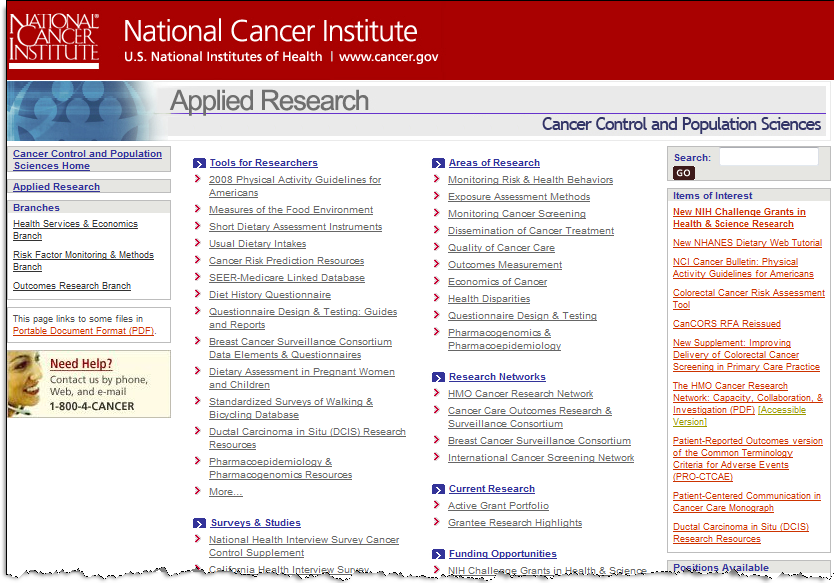Screen dimensions: 834x583
Task: Click the arrow icon beside Research Networks
Action: [439, 377]
